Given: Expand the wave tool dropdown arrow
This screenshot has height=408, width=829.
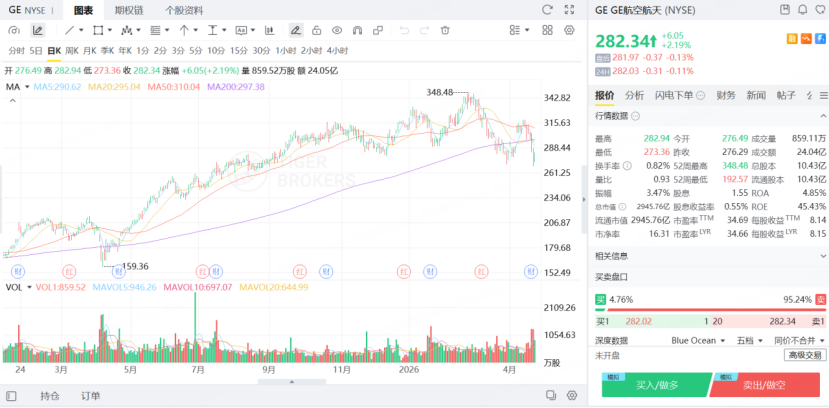Looking at the screenshot, I should click(x=139, y=30).
